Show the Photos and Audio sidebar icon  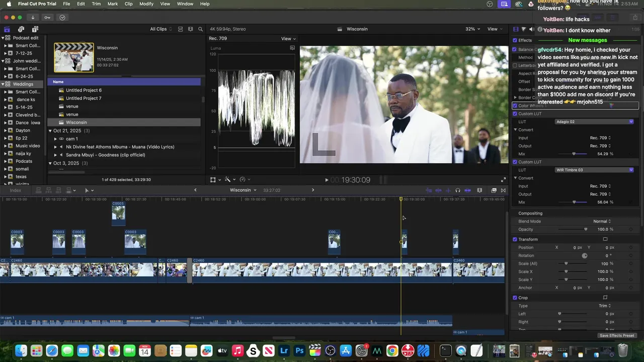pyautogui.click(x=21, y=29)
